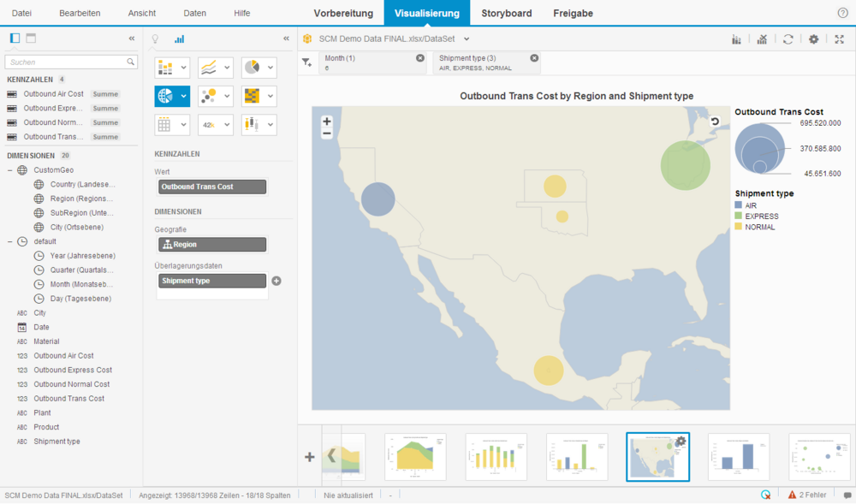Click the Outbound Trans Cost measure pill
This screenshot has height=504, width=856.
[212, 187]
